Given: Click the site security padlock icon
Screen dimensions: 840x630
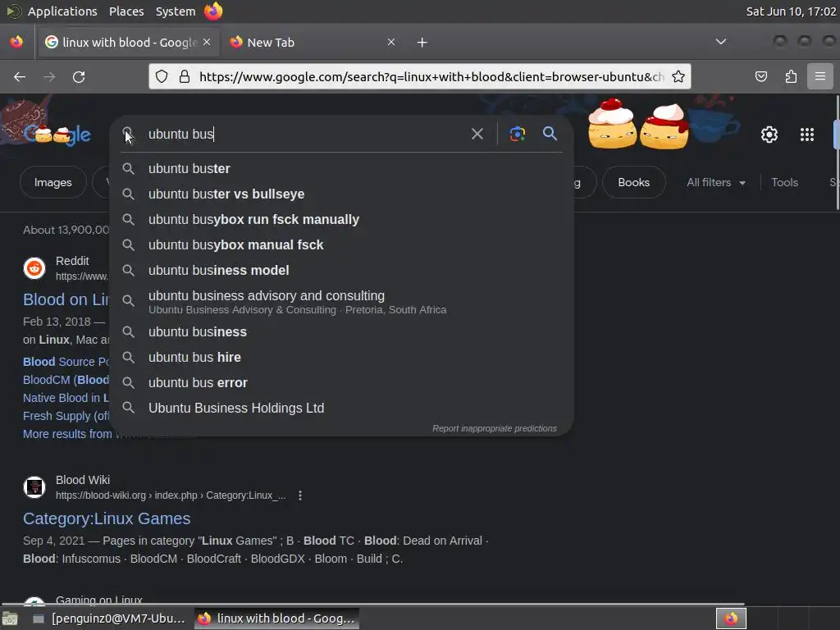Looking at the screenshot, I should click(x=185, y=76).
